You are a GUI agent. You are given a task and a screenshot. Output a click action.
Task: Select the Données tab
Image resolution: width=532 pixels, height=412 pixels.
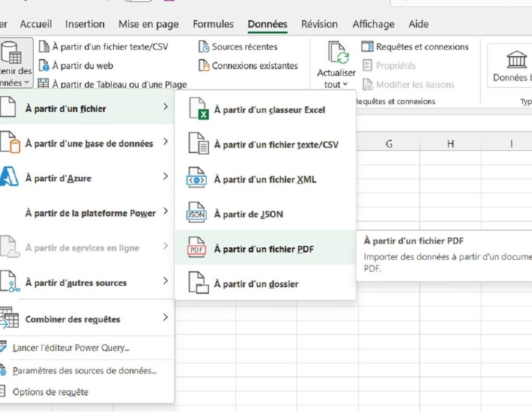pos(268,24)
